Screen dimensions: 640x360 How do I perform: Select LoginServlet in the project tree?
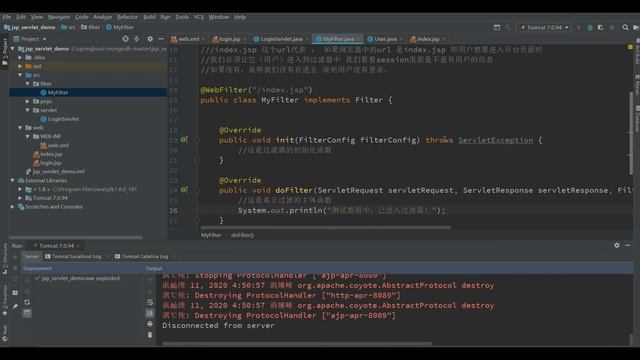(63, 119)
